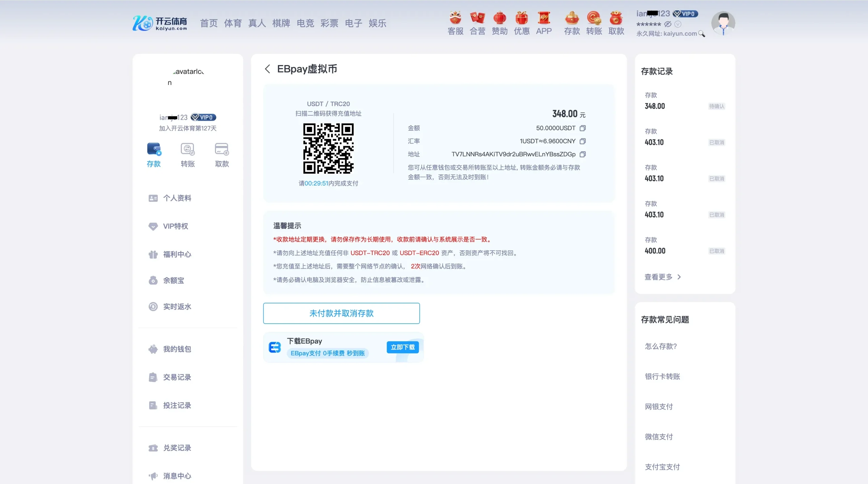Select the 电竞 esports menu item
The height and width of the screenshot is (484, 868).
point(305,23)
